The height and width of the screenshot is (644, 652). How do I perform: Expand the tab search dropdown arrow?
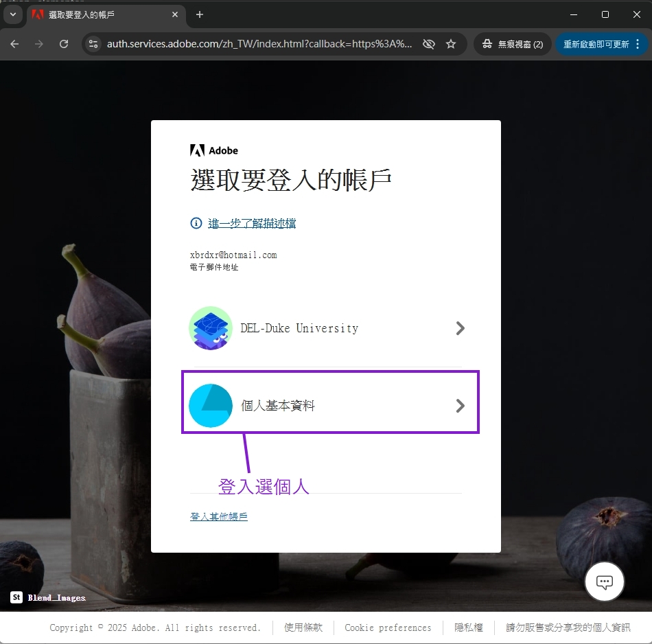12,14
